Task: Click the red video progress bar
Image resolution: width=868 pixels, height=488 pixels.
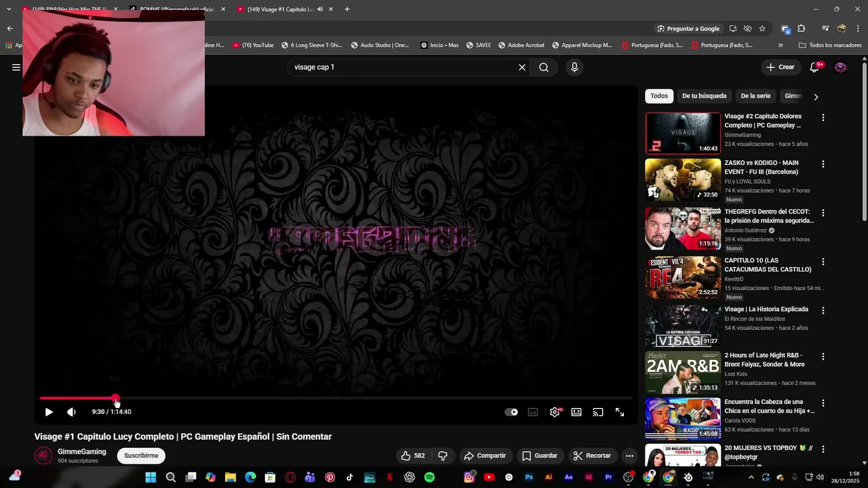Action: [77, 399]
